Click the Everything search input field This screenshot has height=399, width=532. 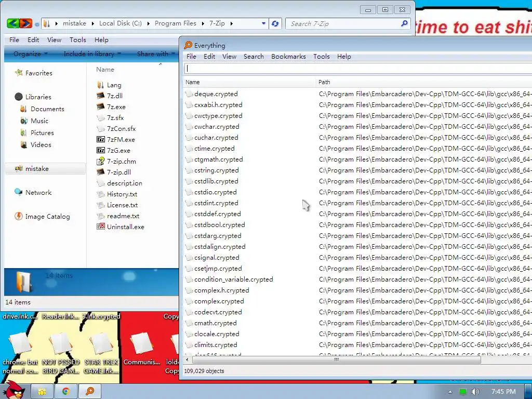[x=358, y=69]
